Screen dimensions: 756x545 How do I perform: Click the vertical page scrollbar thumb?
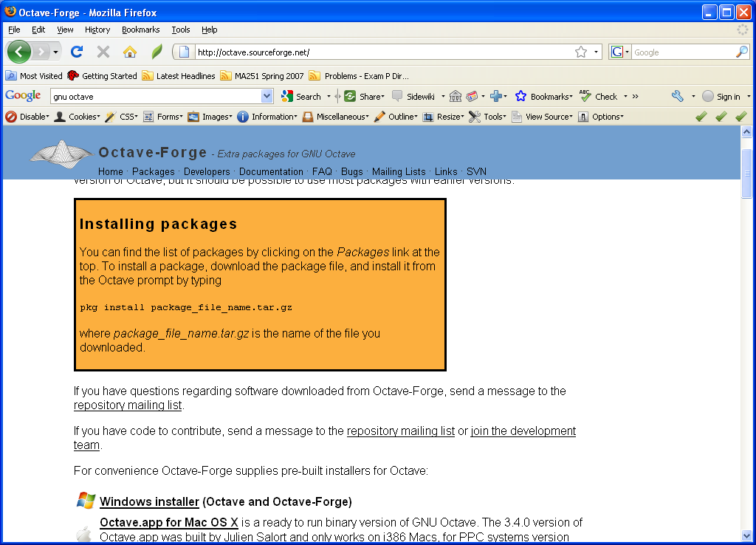pyautogui.click(x=747, y=174)
